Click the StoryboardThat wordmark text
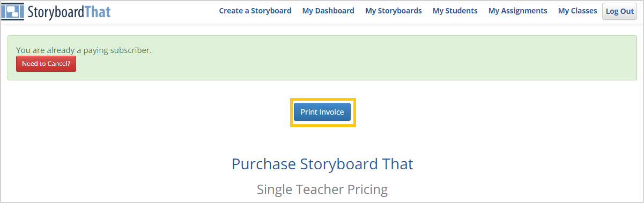 click(68, 11)
